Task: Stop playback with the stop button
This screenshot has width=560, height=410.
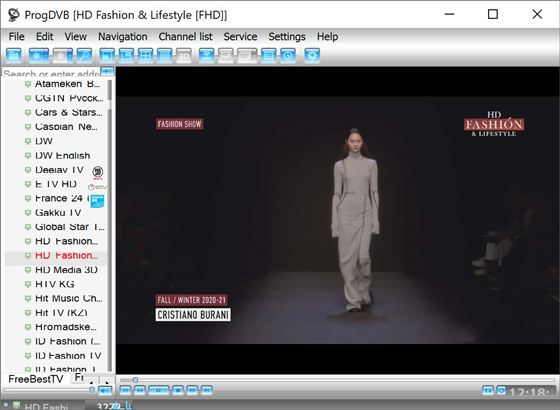Action: pos(178,390)
